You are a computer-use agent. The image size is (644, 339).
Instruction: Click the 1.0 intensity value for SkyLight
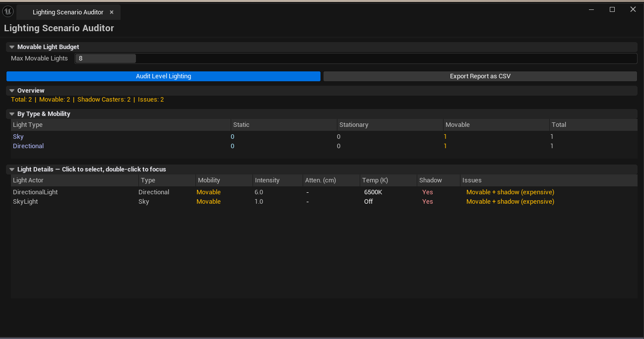[258, 202]
